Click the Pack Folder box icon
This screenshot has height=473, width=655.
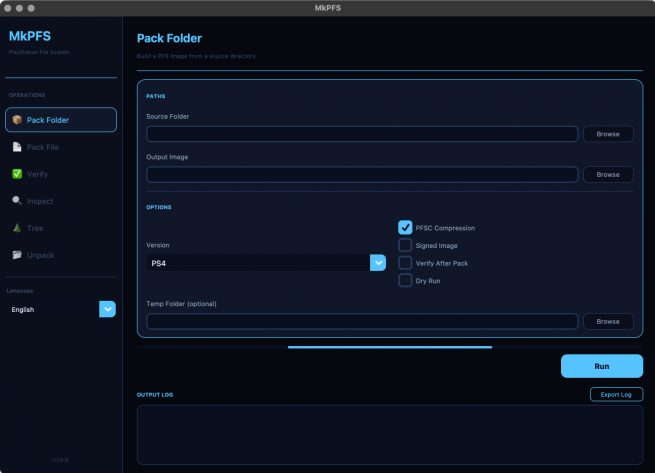click(17, 120)
